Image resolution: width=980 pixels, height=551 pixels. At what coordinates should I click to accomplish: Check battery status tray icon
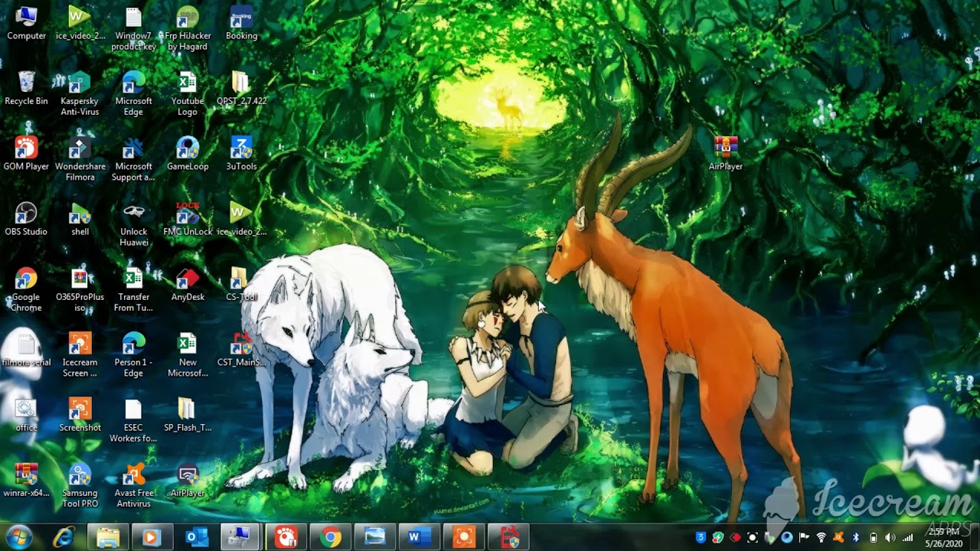(873, 538)
